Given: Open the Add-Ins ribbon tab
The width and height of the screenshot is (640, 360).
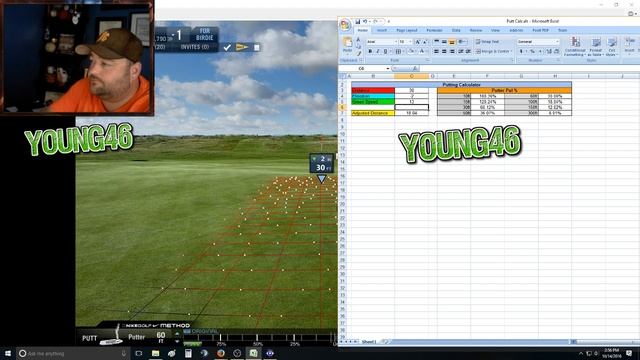Looking at the screenshot, I should (516, 31).
